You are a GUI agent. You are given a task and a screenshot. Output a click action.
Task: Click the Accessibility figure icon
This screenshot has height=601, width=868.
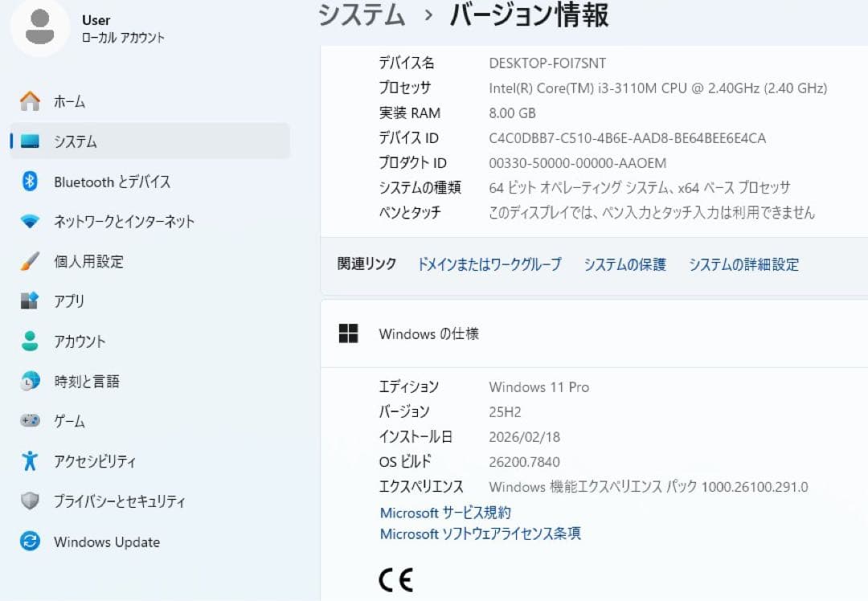pos(30,460)
